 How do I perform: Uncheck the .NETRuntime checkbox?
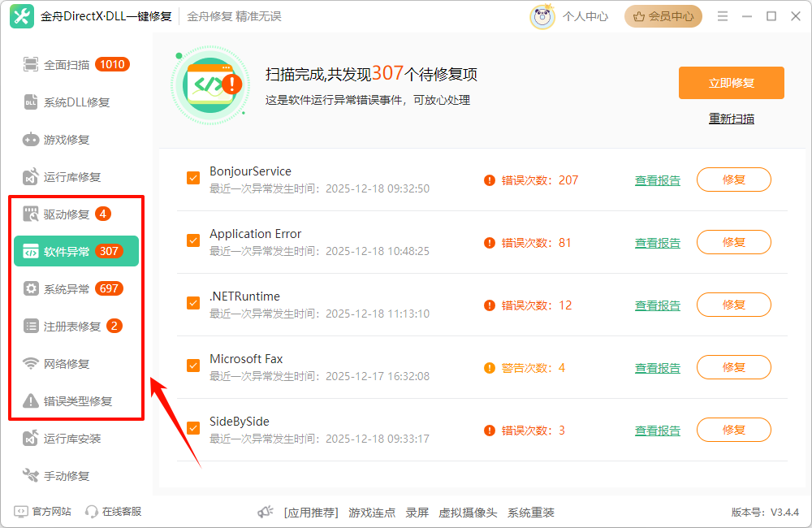[193, 303]
